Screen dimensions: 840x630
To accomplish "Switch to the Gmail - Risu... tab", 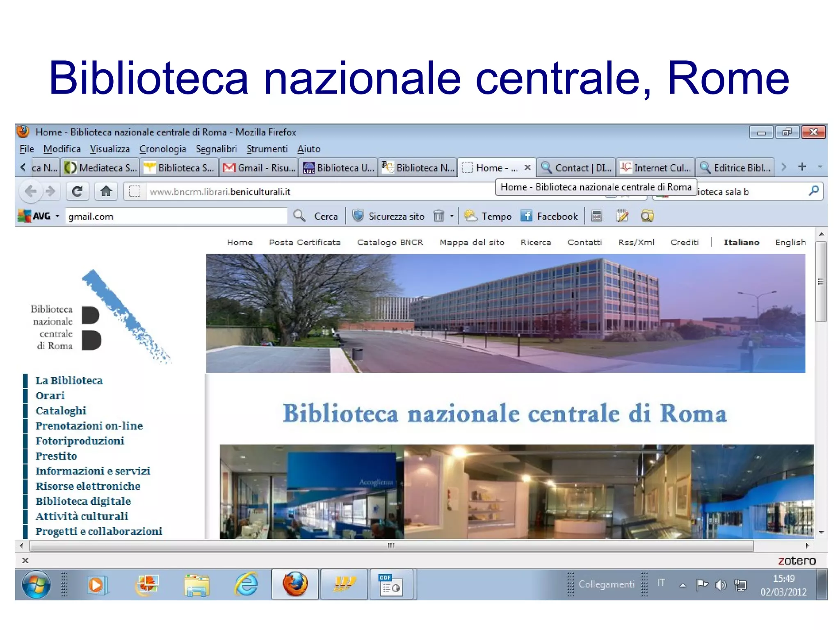I will click(258, 167).
